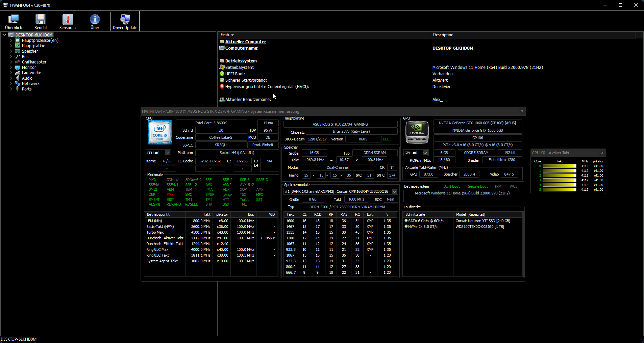The image size is (644, 343).
Task: Close the CPU #0 Aktiver Takt window
Action: click(602, 153)
